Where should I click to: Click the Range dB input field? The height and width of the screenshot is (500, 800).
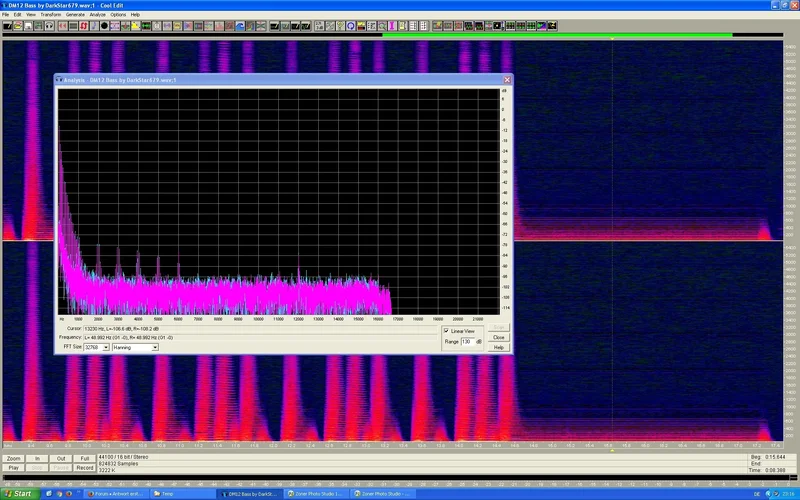click(467, 342)
